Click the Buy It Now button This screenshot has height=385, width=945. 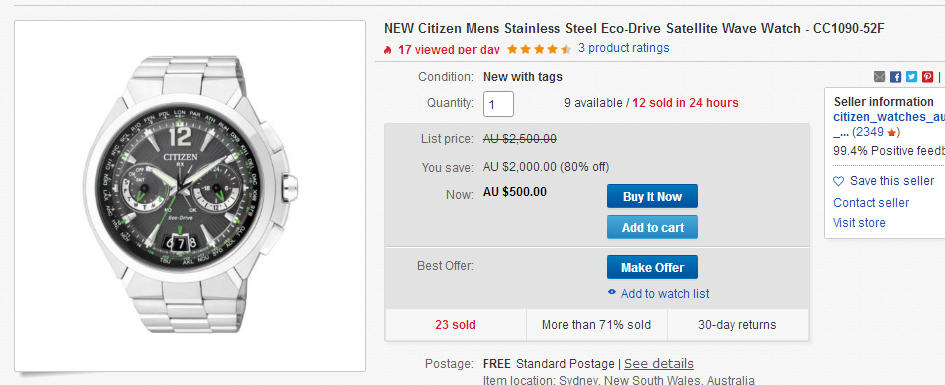[x=652, y=196]
